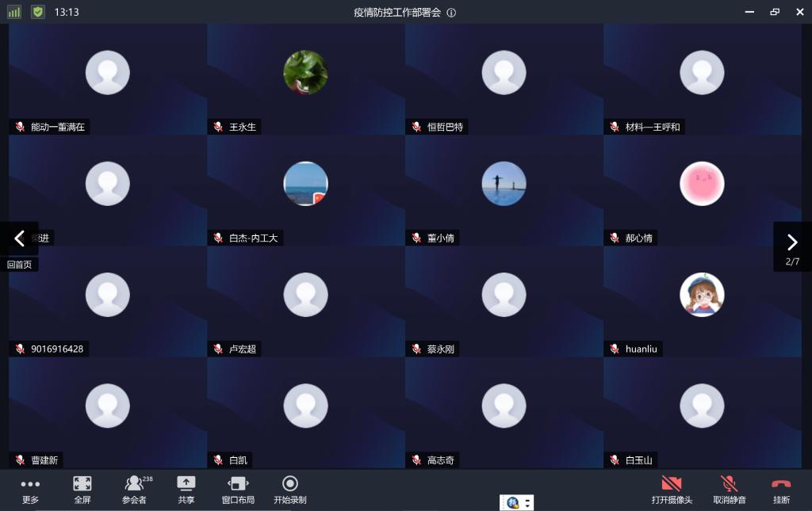The width and height of the screenshot is (812, 511).
Task: Open the 更多 menu
Action: click(30, 489)
